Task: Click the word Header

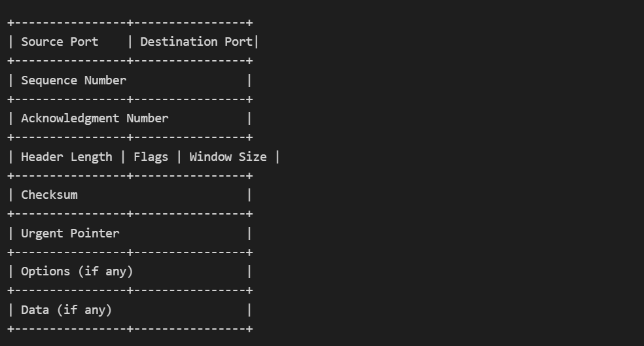Action: 42,157
